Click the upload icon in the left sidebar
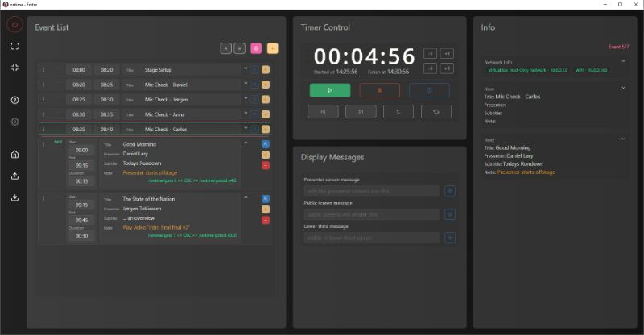The image size is (644, 335). 14,176
